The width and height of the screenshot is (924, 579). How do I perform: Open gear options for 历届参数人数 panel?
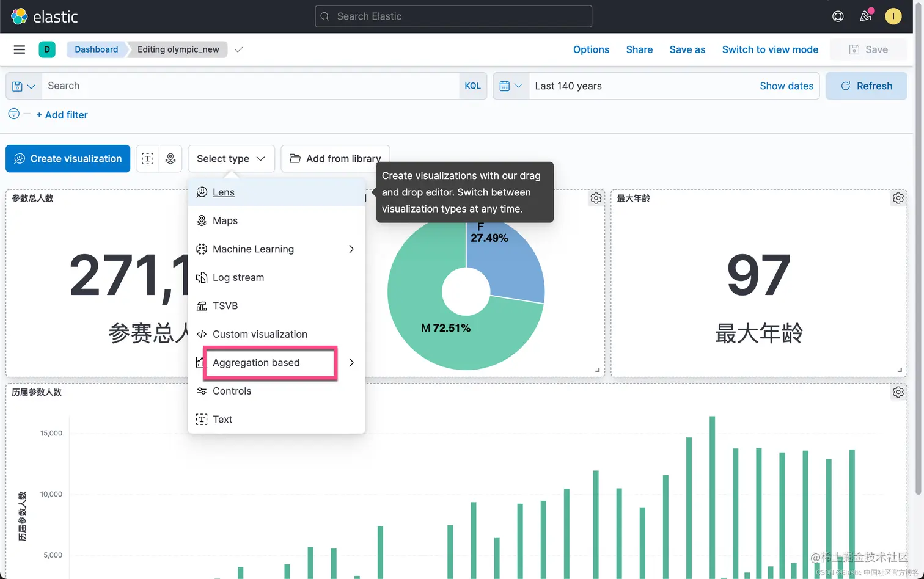898,392
